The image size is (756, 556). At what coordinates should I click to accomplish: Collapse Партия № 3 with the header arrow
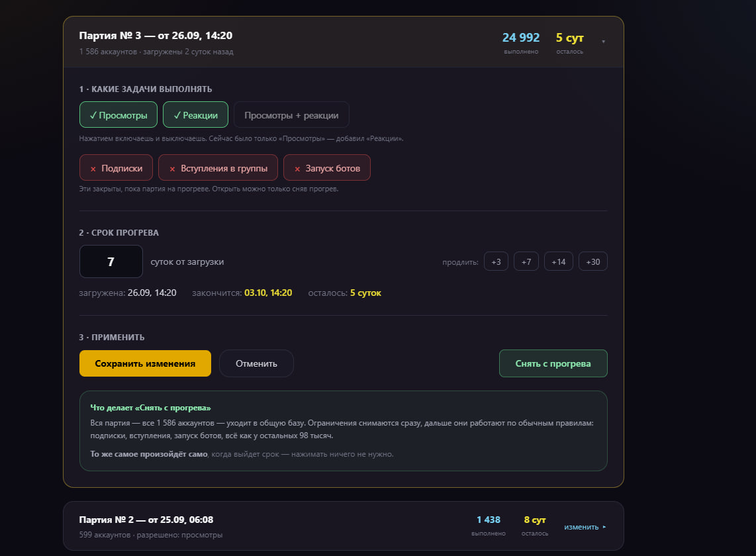(603, 42)
